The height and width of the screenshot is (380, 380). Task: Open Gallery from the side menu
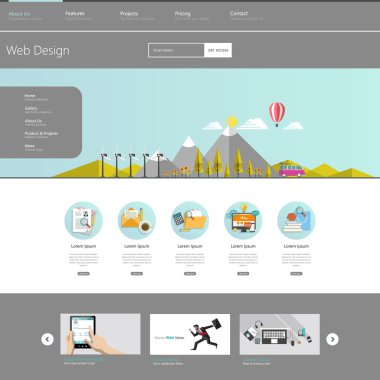(31, 108)
